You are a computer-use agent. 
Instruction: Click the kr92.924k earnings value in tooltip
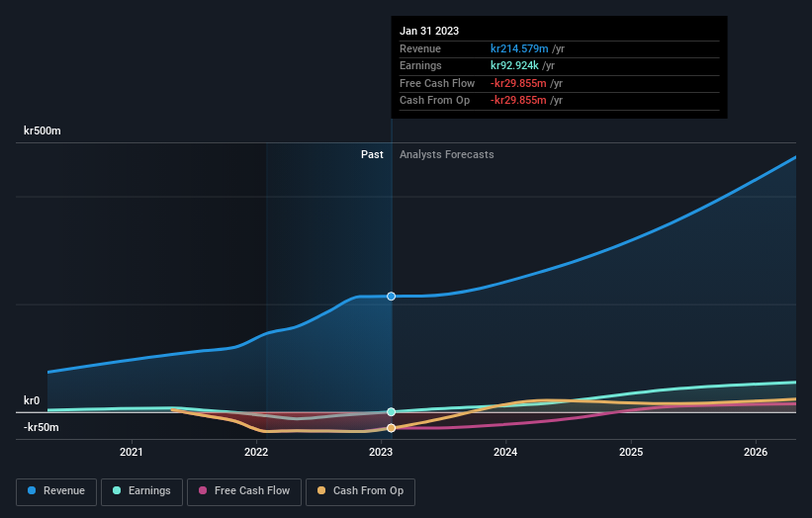(514, 65)
